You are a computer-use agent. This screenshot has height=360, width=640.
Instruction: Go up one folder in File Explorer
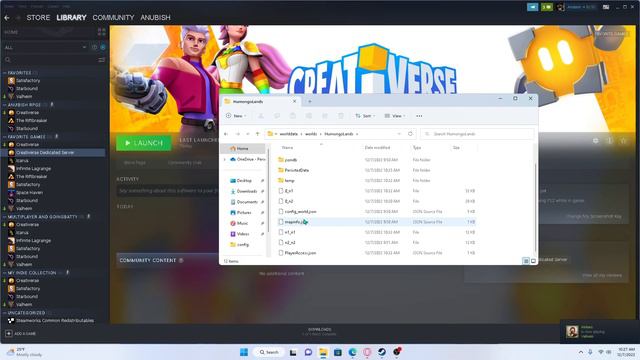point(258,134)
